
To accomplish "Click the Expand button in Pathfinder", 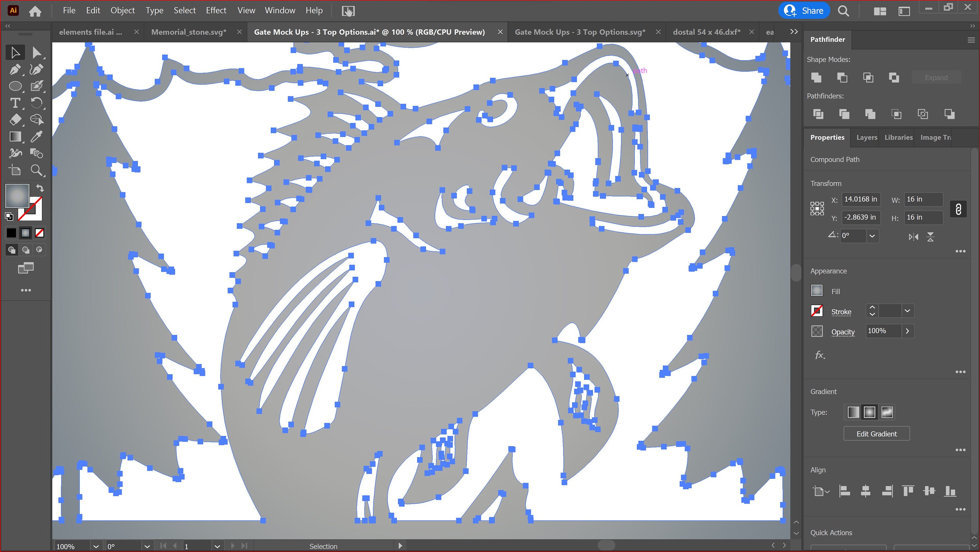I will (936, 77).
